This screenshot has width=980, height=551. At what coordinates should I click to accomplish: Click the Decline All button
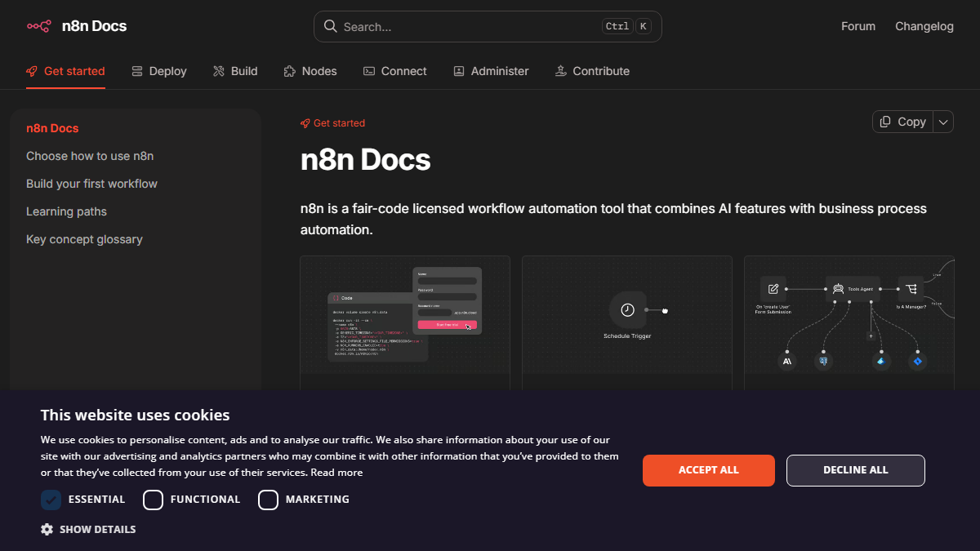click(x=856, y=470)
